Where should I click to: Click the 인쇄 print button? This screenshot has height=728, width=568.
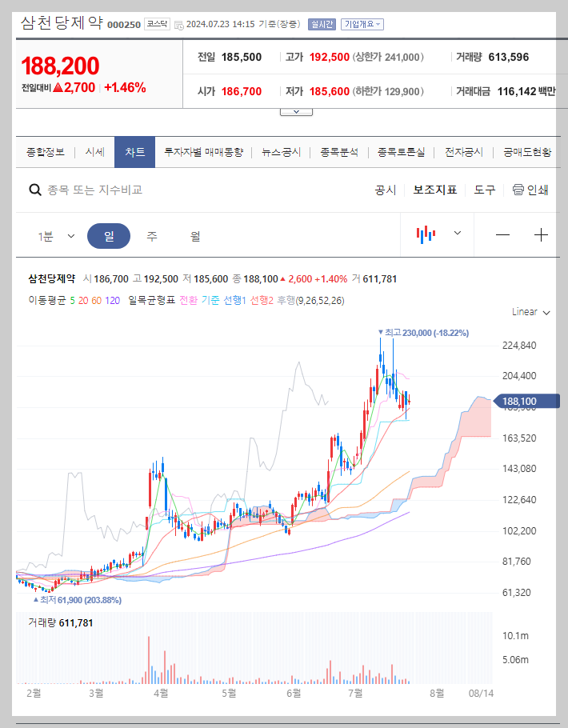click(x=530, y=190)
